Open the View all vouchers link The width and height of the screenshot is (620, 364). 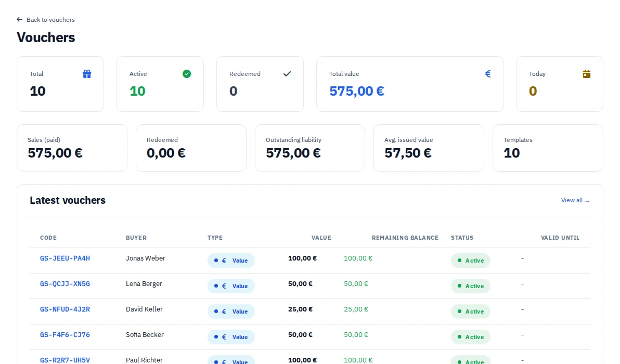click(x=575, y=200)
